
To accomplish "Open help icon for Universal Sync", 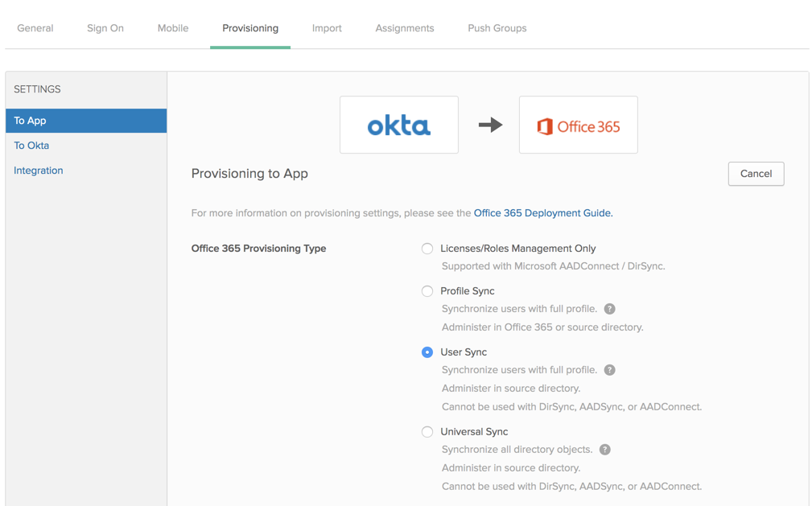I will 605,450.
